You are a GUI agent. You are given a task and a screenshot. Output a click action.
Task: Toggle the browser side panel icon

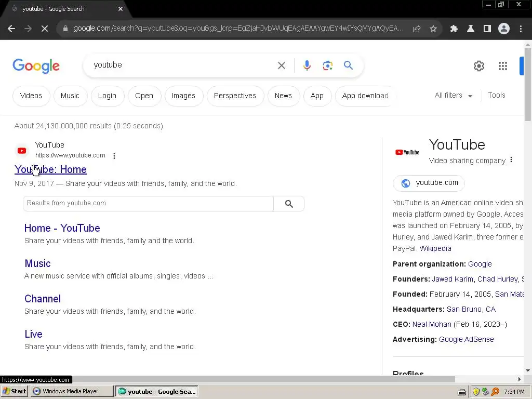487,29
